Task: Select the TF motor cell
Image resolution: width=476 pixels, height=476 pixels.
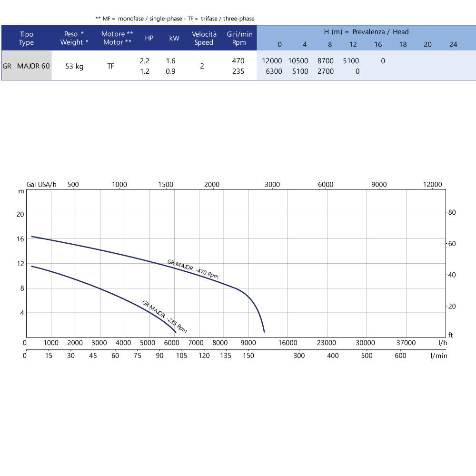Action: point(111,66)
